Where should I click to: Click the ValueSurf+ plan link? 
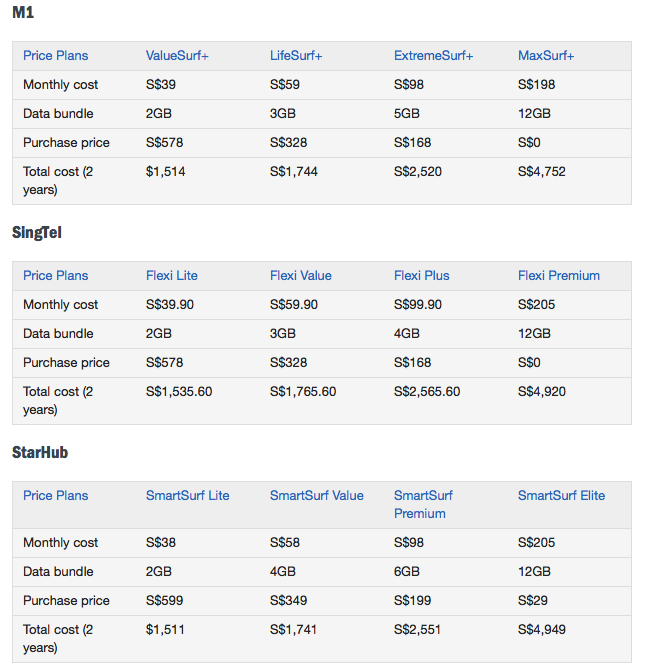point(177,56)
